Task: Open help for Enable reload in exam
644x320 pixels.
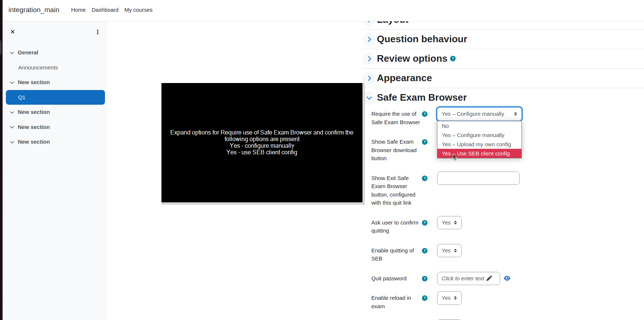Action: 425,298
